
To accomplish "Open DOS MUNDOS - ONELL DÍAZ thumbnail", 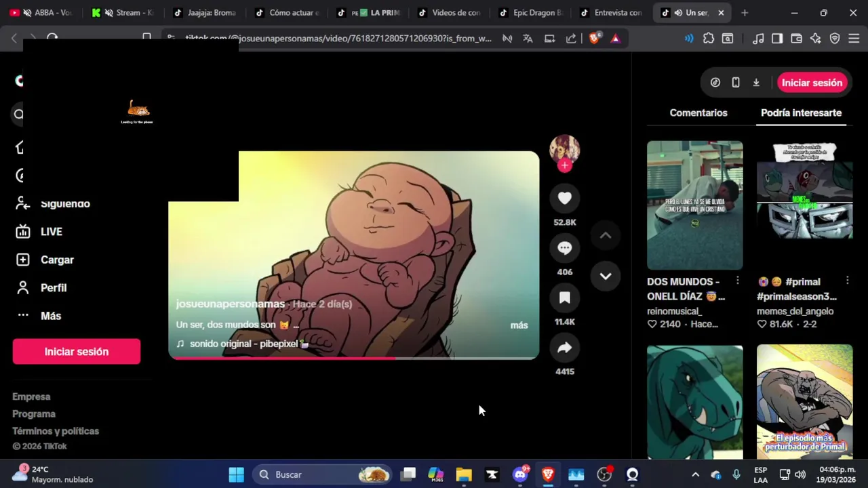I will [694, 205].
